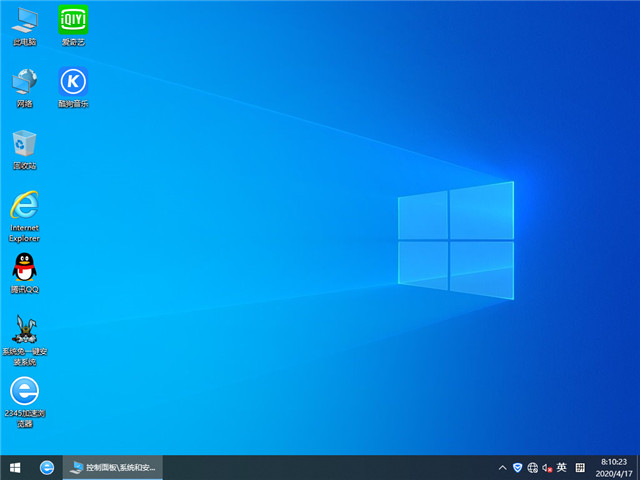Image resolution: width=640 pixels, height=480 pixels.
Task: Open the iQIYI 爱奇艺 desktop shortcut
Action: [x=73, y=26]
